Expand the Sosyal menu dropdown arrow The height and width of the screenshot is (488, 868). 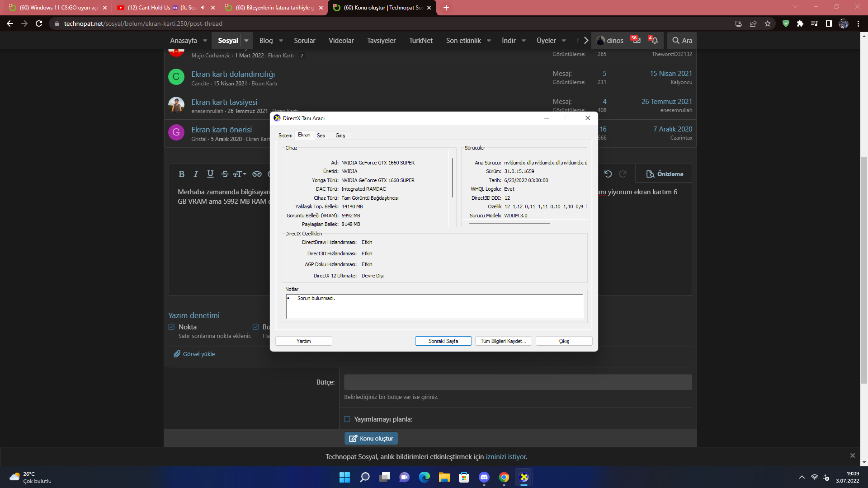246,40
